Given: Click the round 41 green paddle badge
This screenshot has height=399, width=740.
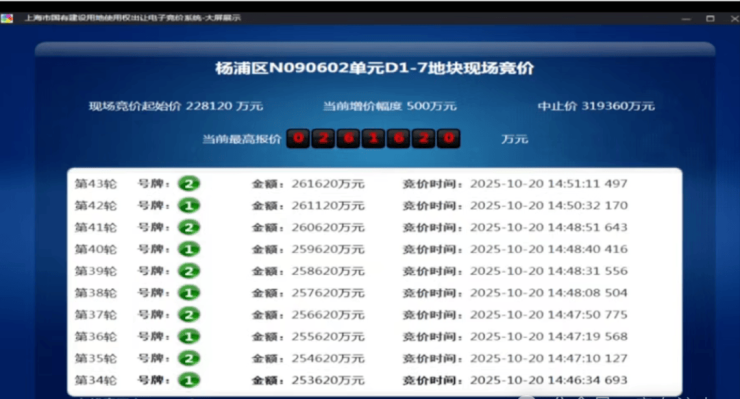Looking at the screenshot, I should pos(189,227).
